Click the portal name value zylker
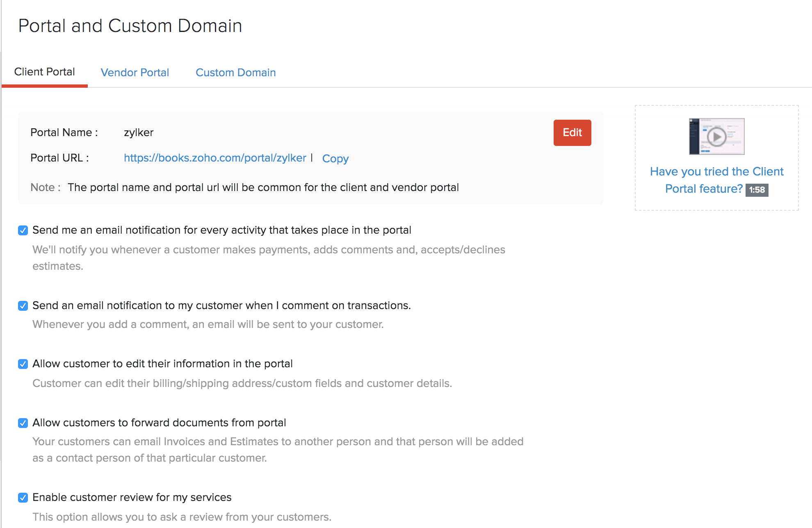 [x=139, y=132]
